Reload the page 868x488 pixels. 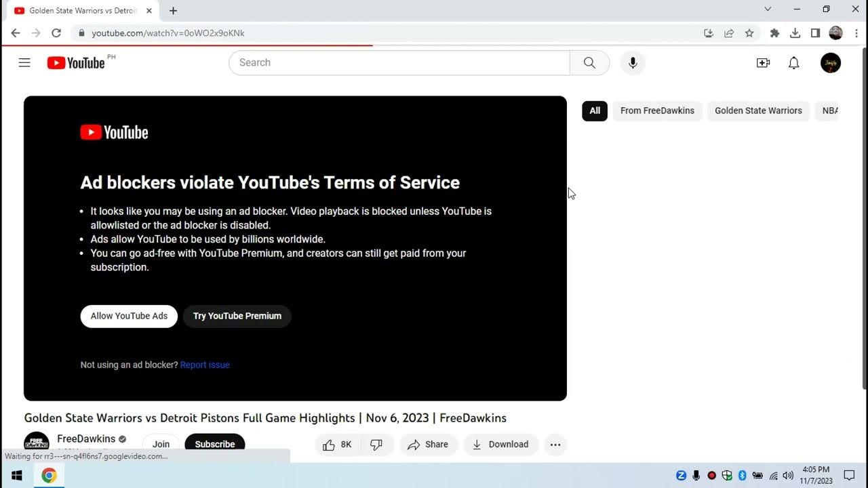56,33
